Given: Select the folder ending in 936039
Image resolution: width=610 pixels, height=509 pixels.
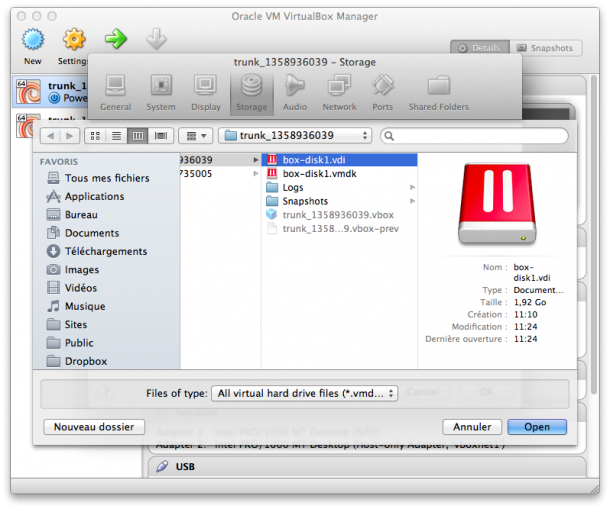Looking at the screenshot, I should (221, 160).
